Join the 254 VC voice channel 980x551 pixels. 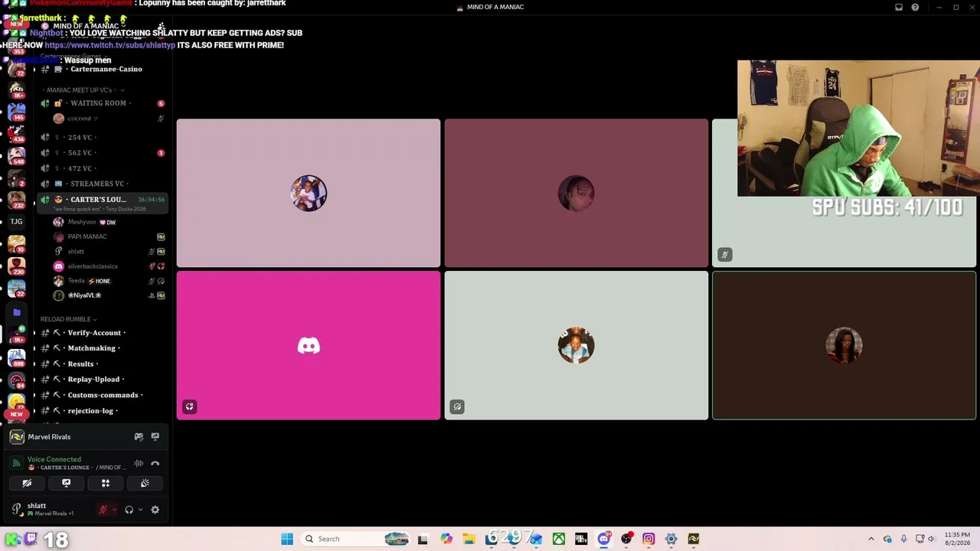pyautogui.click(x=103, y=138)
